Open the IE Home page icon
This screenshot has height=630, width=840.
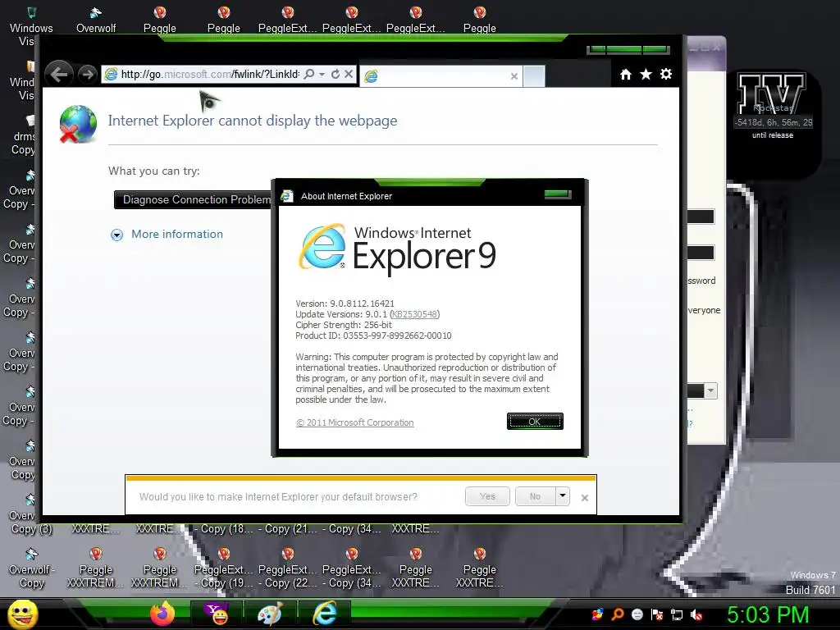pos(626,75)
